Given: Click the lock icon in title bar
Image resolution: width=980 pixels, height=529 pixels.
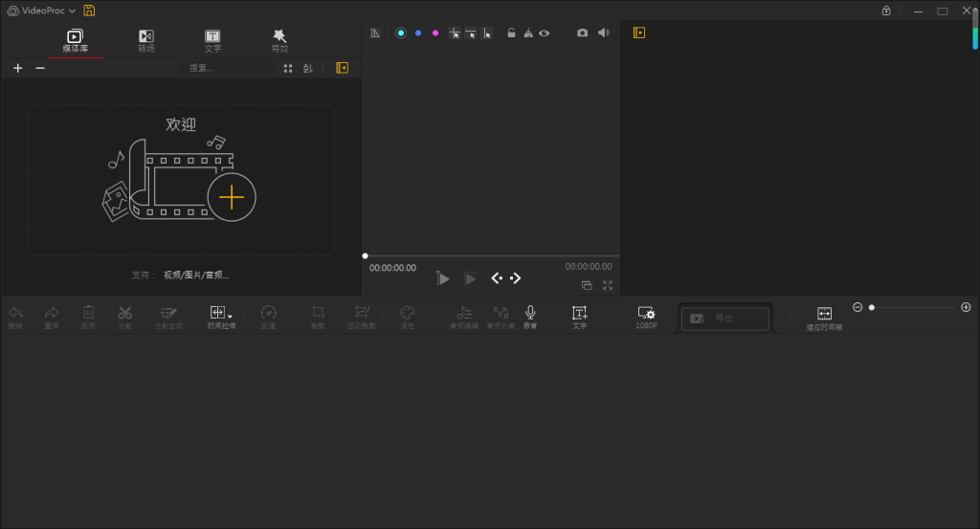Looking at the screenshot, I should pyautogui.click(x=886, y=11).
